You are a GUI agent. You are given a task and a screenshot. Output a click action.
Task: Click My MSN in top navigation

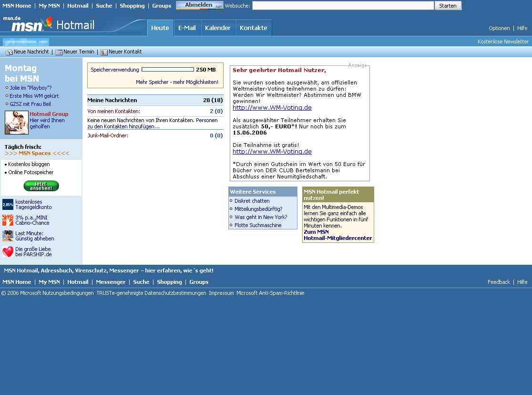(x=49, y=6)
